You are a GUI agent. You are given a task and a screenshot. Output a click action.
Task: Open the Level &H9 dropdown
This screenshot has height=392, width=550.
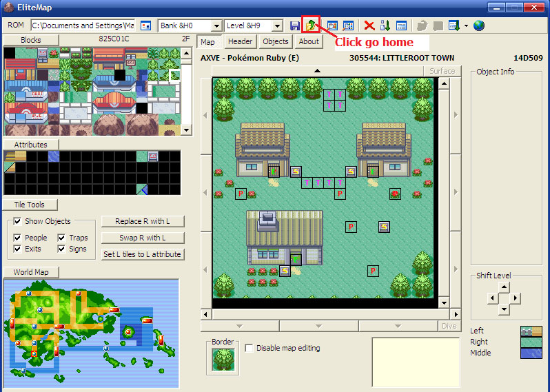tap(277, 25)
